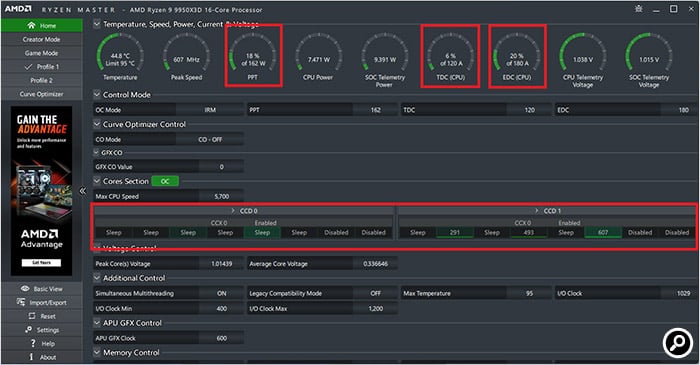Image resolution: width=700 pixels, height=365 pixels.
Task: Collapse the Additional Control section
Action: (97, 278)
